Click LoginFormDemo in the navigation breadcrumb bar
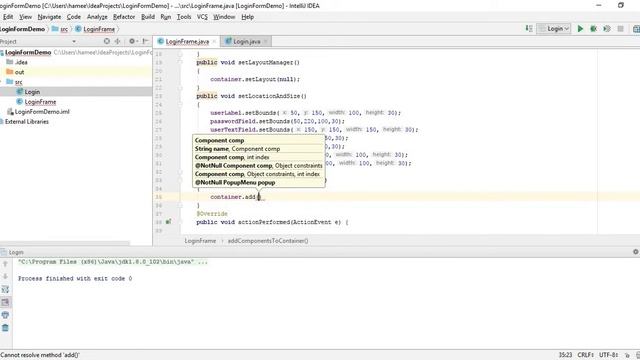The width and height of the screenshot is (640, 360). coord(22,29)
